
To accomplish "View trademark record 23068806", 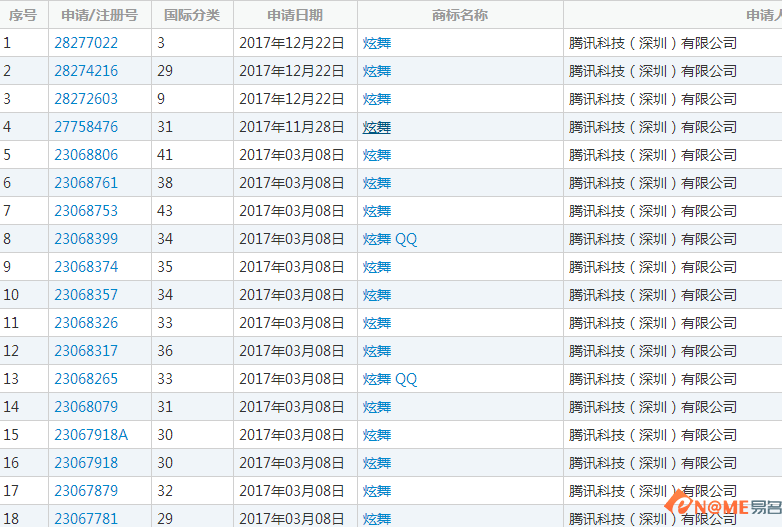I will coord(86,155).
